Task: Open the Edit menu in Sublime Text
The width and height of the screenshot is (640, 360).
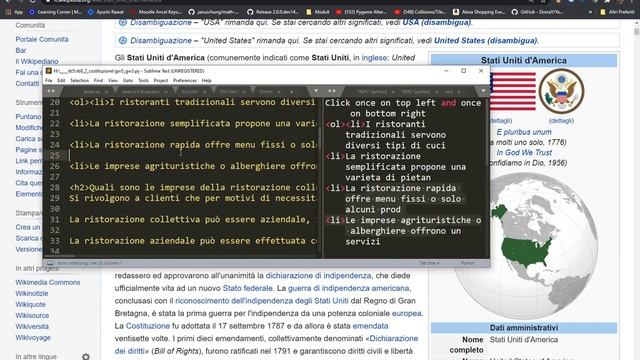Action: point(61,80)
